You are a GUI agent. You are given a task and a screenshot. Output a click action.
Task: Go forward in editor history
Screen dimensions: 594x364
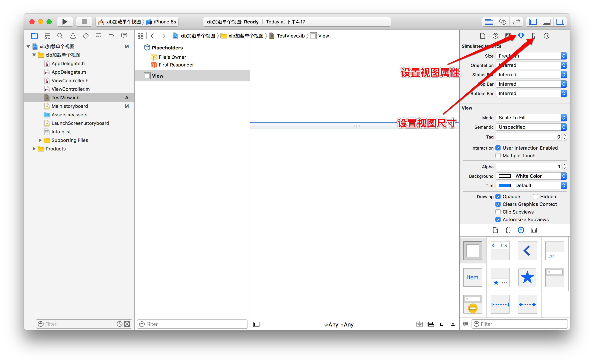(x=164, y=36)
